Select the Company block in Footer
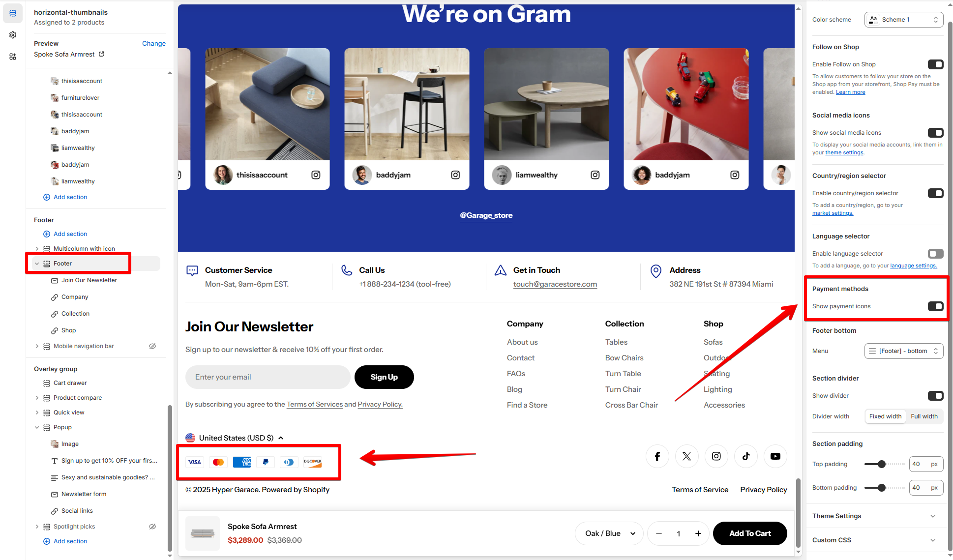953x560 pixels. click(75, 297)
